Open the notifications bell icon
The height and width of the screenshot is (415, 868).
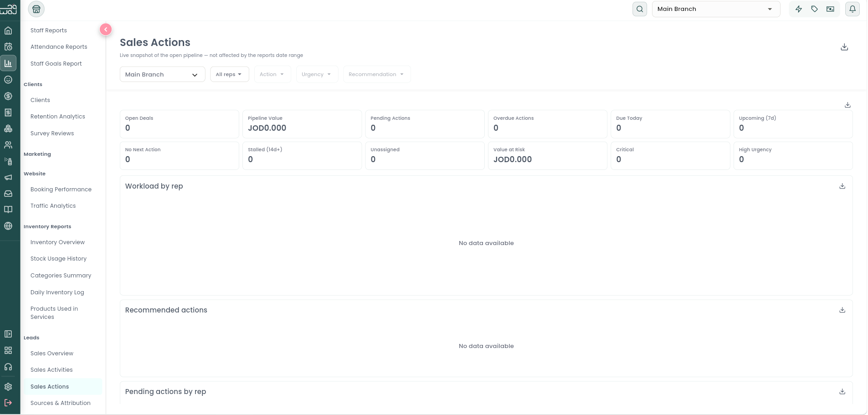click(853, 9)
